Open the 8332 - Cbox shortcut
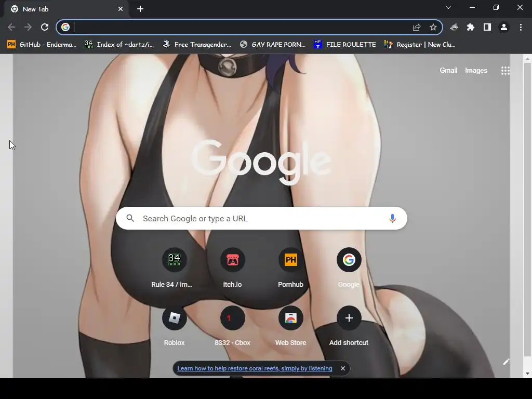 [x=232, y=326]
